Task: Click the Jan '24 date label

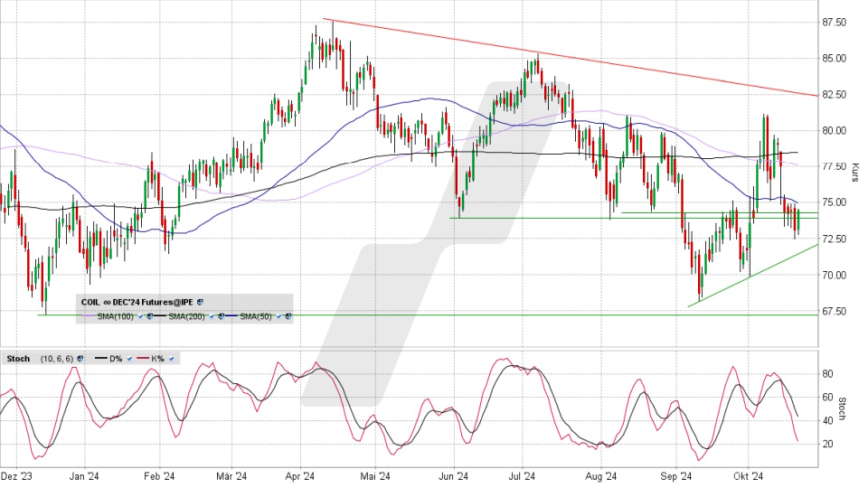Action: coord(83,476)
